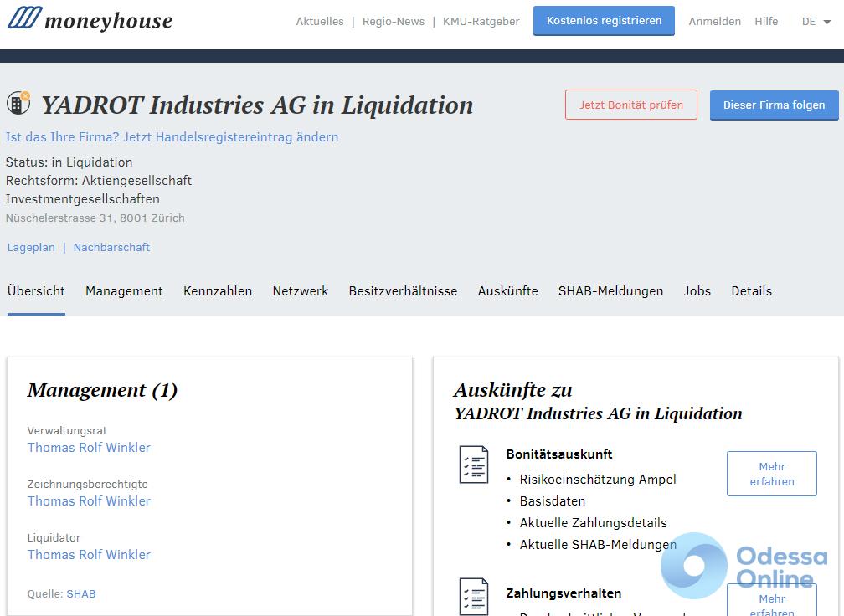Click Thomas Rolf Winkler under Verwaltungsrat
Image resolution: width=844 pixels, height=616 pixels.
point(89,448)
